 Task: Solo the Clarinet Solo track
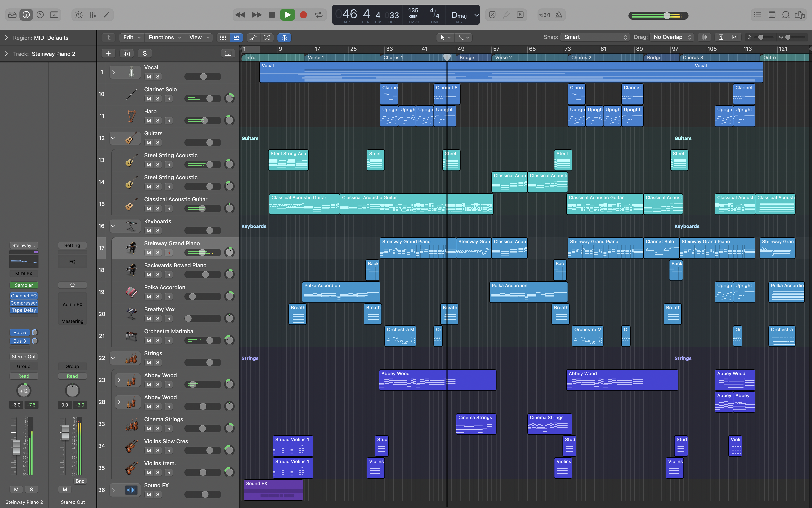click(158, 98)
